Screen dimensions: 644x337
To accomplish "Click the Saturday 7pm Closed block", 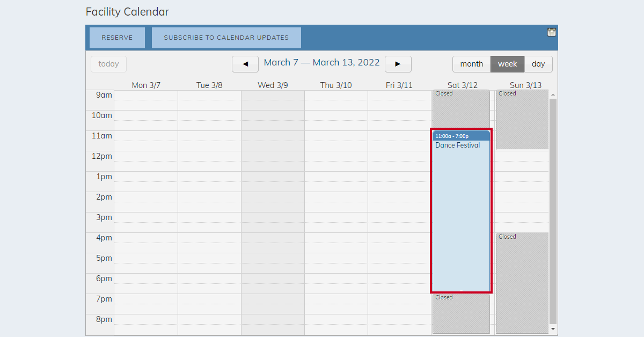I will pos(461,313).
